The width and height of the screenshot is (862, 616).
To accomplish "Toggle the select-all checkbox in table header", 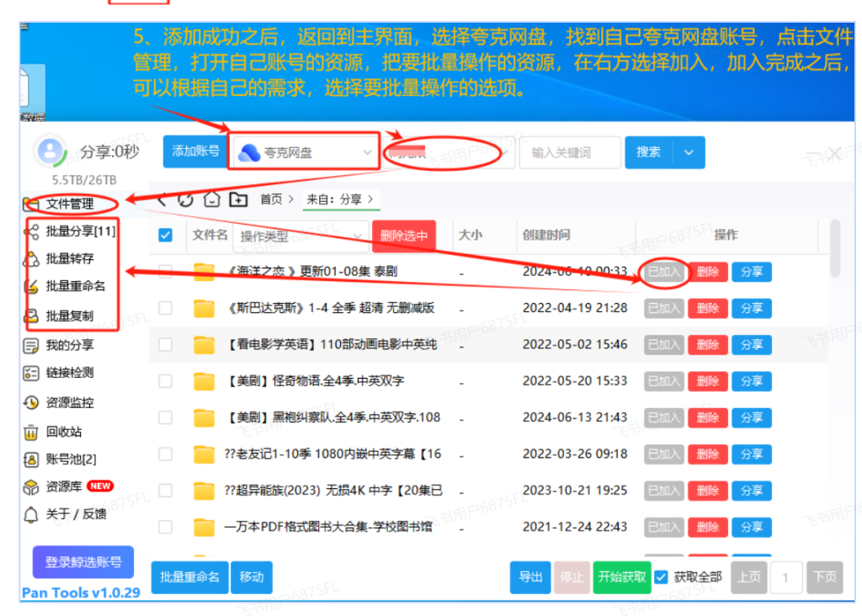I will point(166,236).
